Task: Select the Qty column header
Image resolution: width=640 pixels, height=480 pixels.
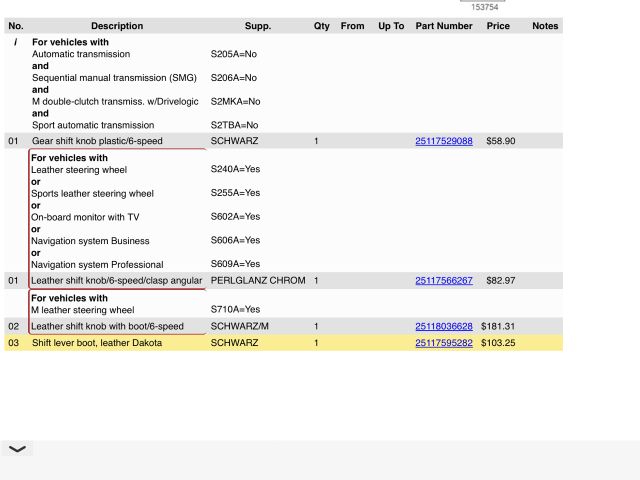Action: tap(321, 26)
